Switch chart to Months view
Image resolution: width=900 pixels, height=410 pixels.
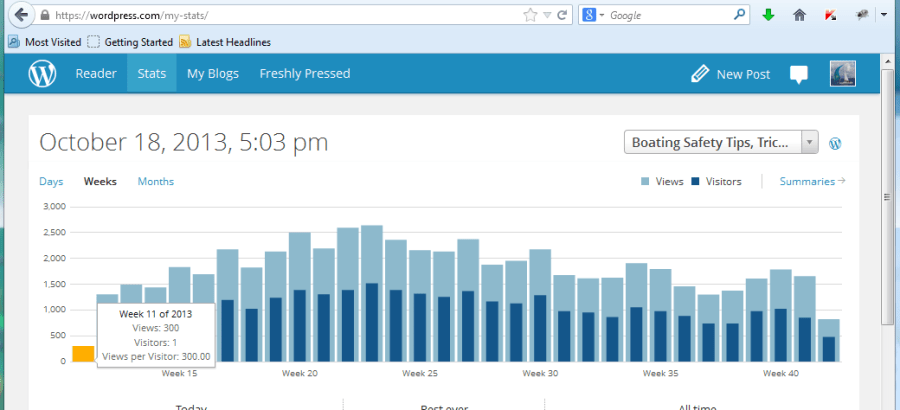(155, 181)
